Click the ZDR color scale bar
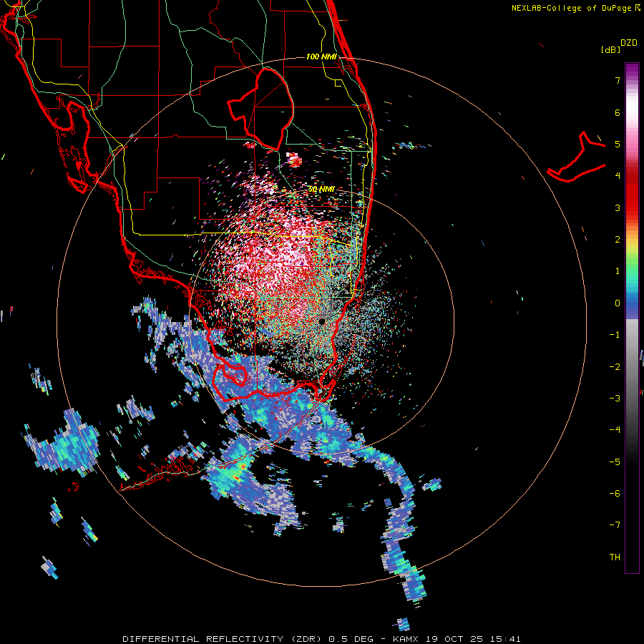Screen dimensions: 644x644 coord(632,318)
